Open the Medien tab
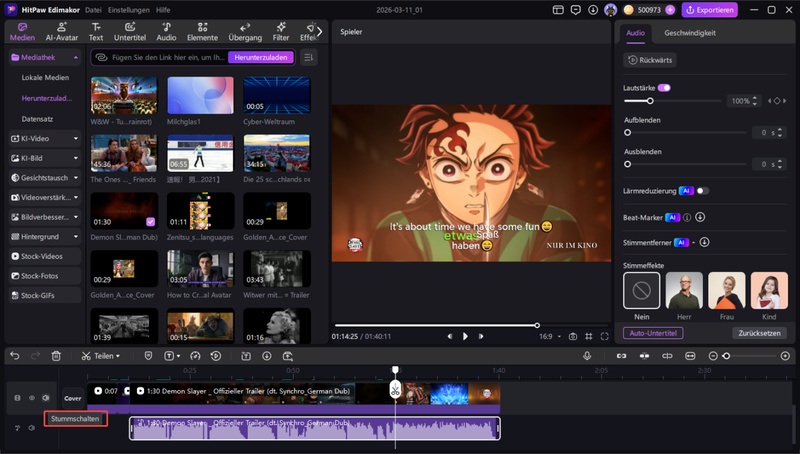The image size is (800, 454). click(22, 32)
